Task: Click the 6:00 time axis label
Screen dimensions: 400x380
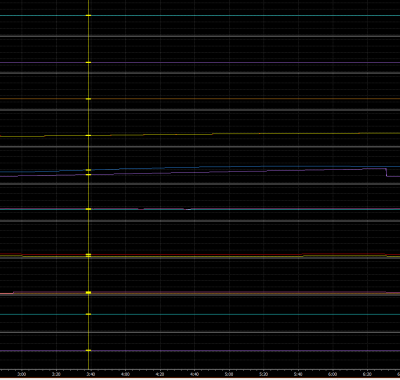Action: pyautogui.click(x=332, y=374)
